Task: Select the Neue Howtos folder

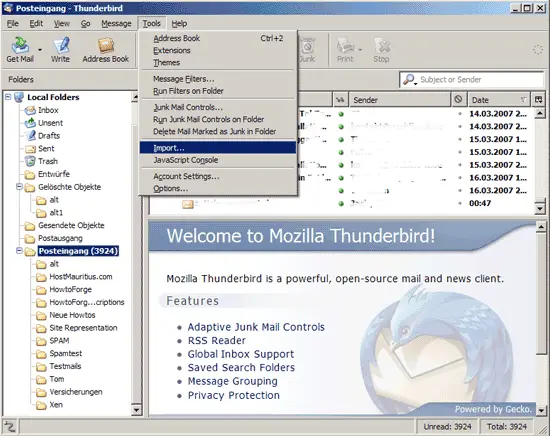Action: (x=72, y=315)
